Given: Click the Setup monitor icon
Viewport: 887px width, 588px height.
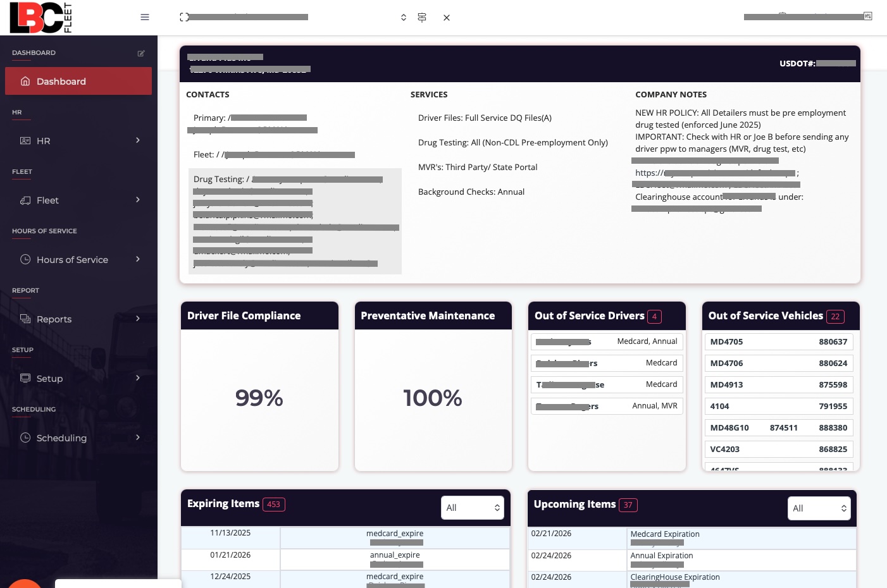Looking at the screenshot, I should [25, 378].
